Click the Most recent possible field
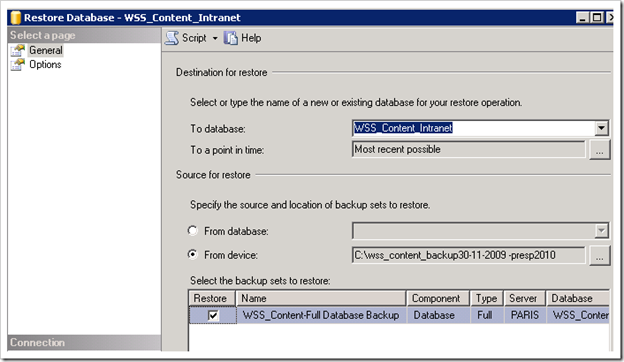Screen dimensions: 624x362 tap(468, 150)
